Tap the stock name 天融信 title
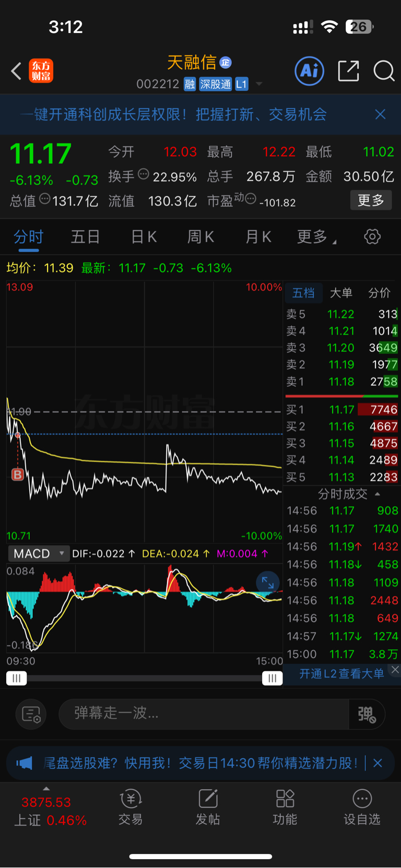This screenshot has width=401, height=868. [x=192, y=63]
